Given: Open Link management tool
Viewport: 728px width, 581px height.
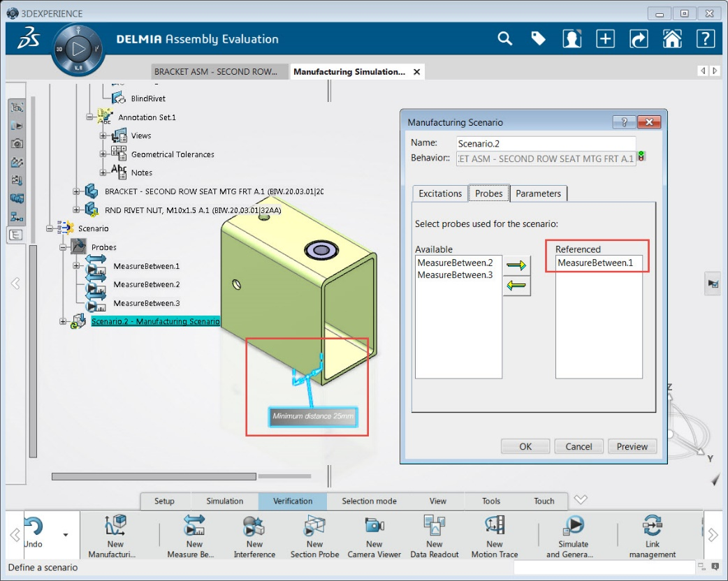Looking at the screenshot, I should coord(653,535).
